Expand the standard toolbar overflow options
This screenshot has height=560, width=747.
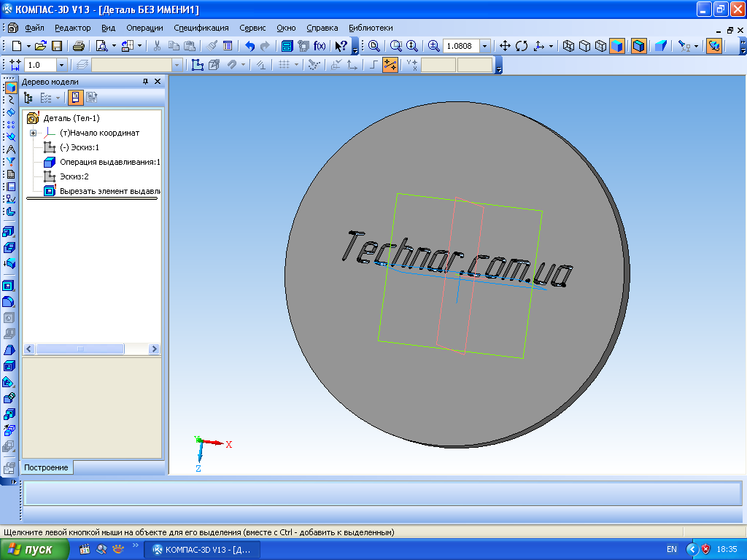(x=355, y=47)
